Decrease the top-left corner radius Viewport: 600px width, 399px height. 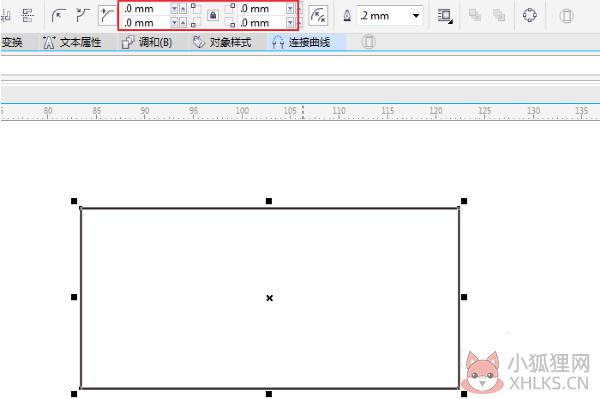pyautogui.click(x=174, y=8)
